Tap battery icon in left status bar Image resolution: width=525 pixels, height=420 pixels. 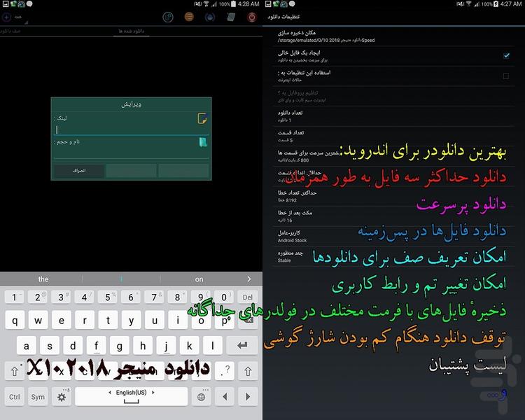(233, 4)
